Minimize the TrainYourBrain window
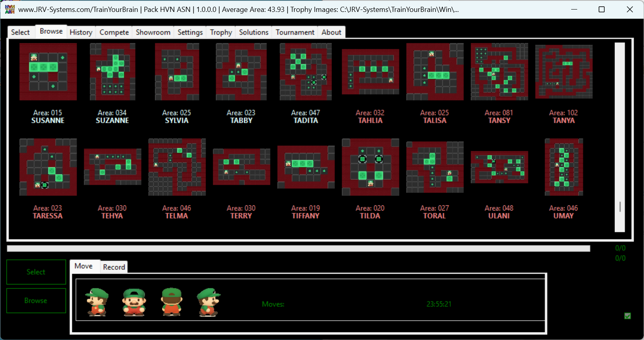Screen dimensions: 644x340 tap(574, 10)
